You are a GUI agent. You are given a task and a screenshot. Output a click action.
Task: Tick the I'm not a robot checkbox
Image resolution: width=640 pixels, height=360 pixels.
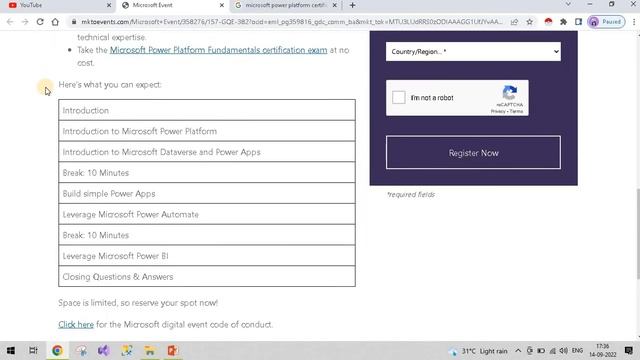tap(398, 98)
